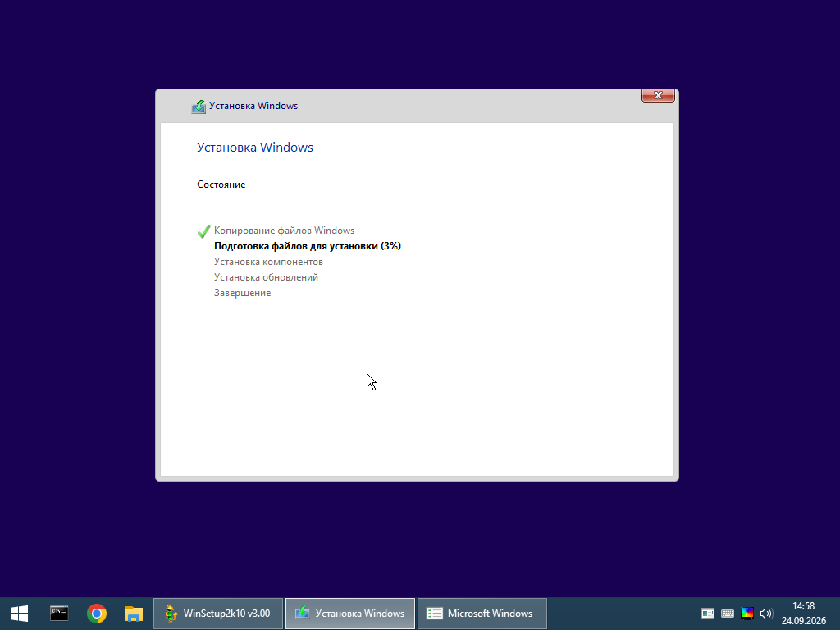Activate the Установка Windows taskbar button

[349, 614]
